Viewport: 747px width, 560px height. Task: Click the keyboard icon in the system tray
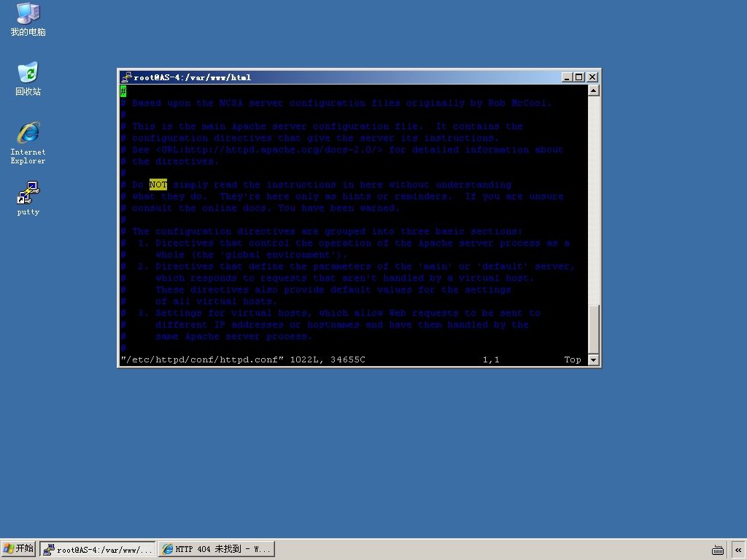coord(718,550)
